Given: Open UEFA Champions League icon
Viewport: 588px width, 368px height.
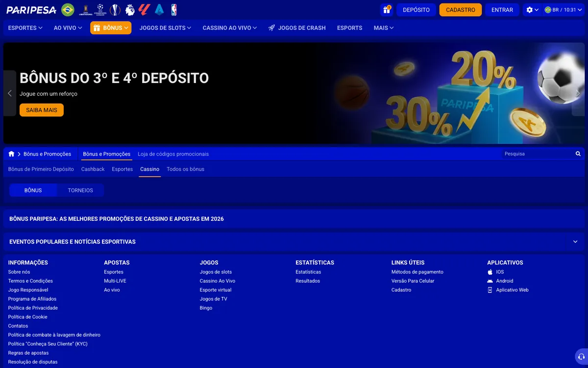Looking at the screenshot, I should coord(100,10).
